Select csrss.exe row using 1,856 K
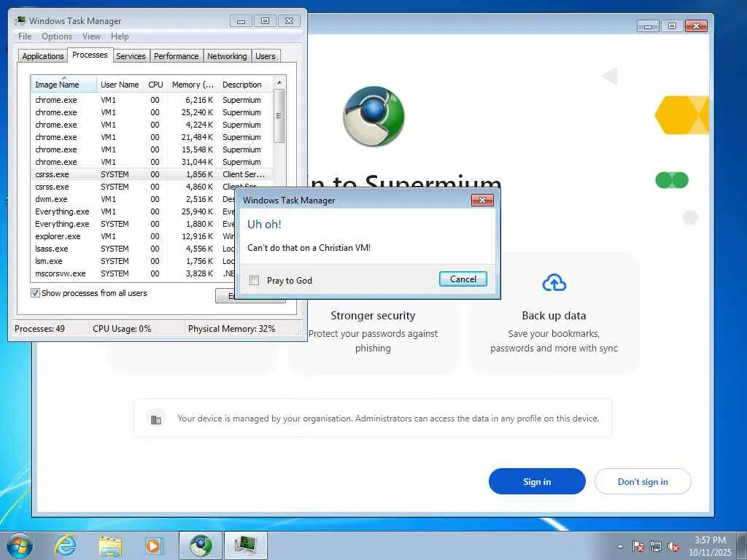Viewport: 747px width, 560px height. click(152, 174)
